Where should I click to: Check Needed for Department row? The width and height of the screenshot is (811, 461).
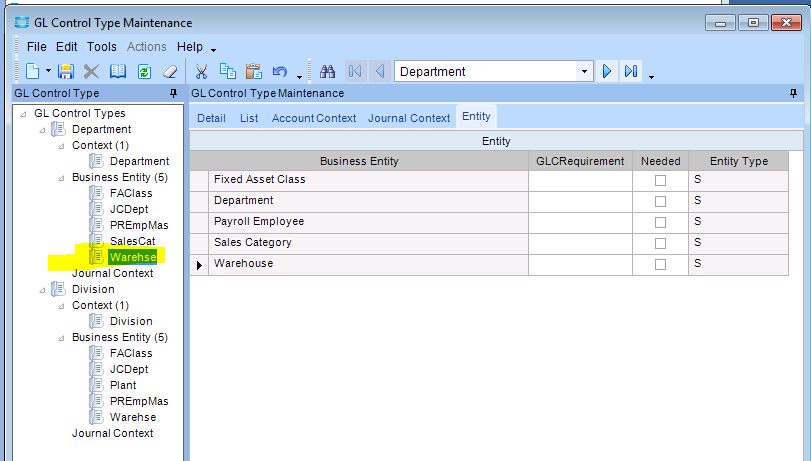pos(660,201)
